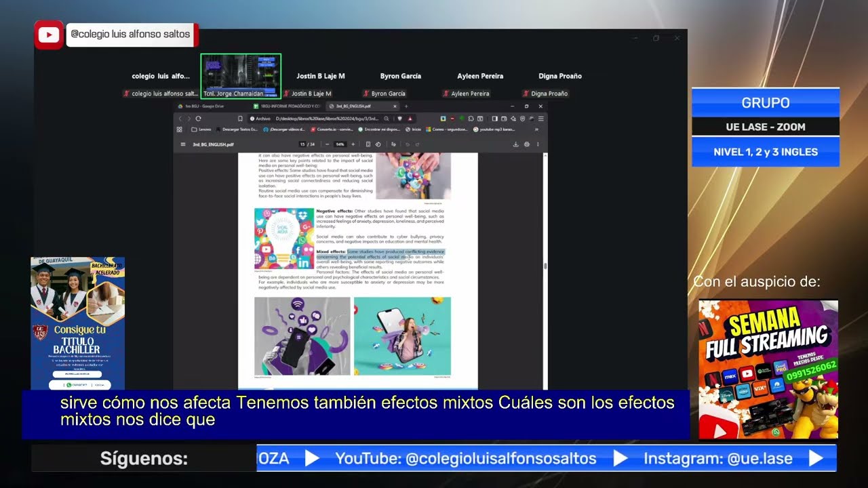
Task: Zoom out the PDF with the minus button
Action: [327, 144]
